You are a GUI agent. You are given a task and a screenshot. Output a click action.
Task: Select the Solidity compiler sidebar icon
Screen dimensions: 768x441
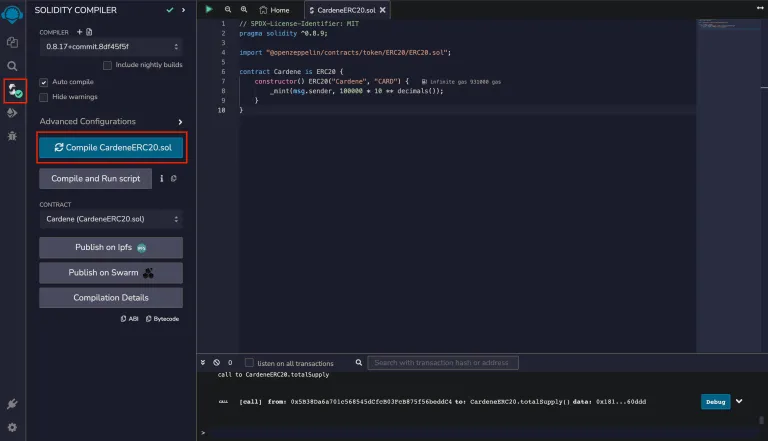[x=15, y=91]
